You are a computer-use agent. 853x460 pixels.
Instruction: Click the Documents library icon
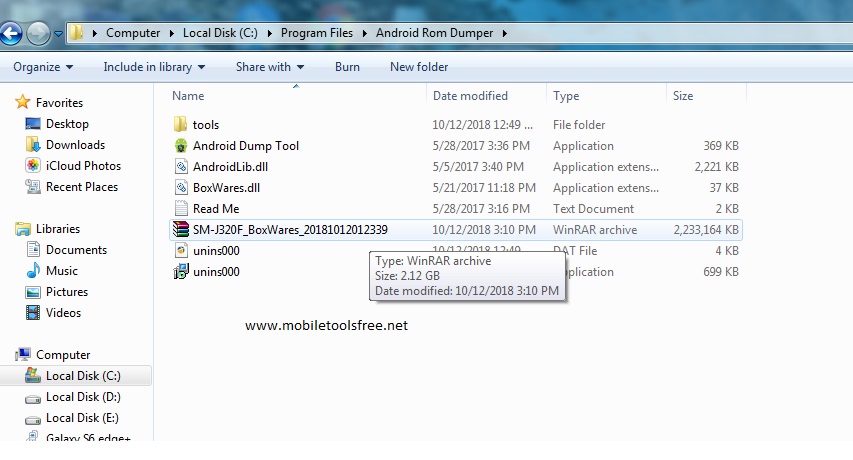coord(33,250)
